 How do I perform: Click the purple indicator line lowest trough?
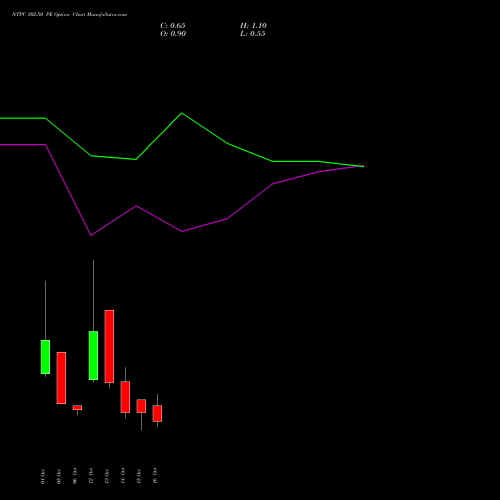click(91, 235)
